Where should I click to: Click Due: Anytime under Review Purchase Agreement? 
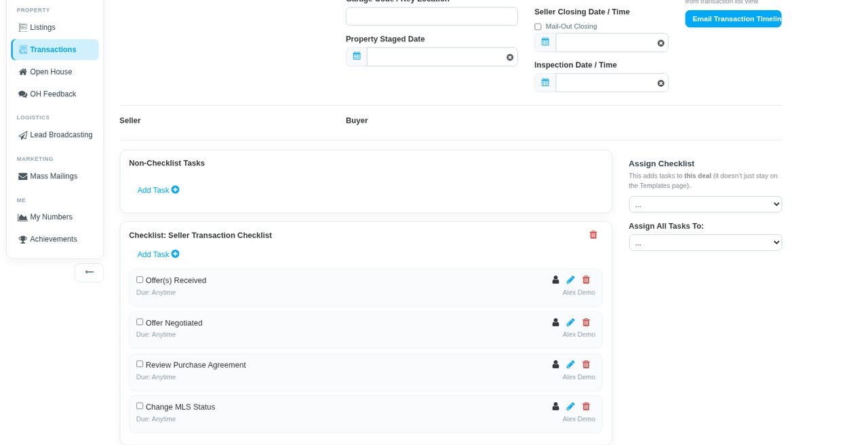(x=156, y=377)
